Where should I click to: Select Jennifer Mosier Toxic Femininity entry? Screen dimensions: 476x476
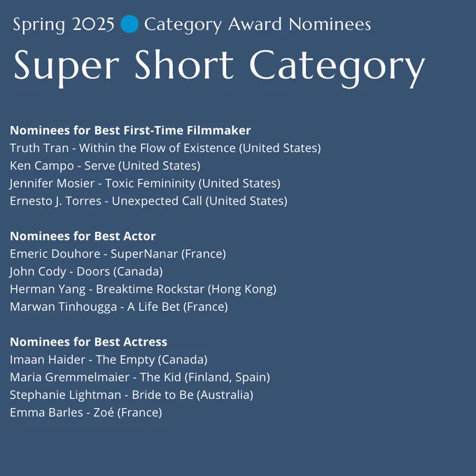tap(145, 183)
